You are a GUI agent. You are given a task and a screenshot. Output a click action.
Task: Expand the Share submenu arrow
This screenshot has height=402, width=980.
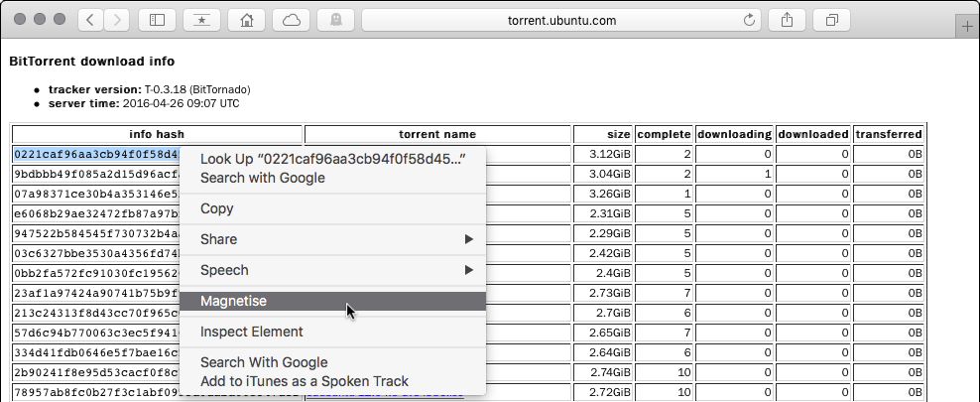click(x=469, y=239)
